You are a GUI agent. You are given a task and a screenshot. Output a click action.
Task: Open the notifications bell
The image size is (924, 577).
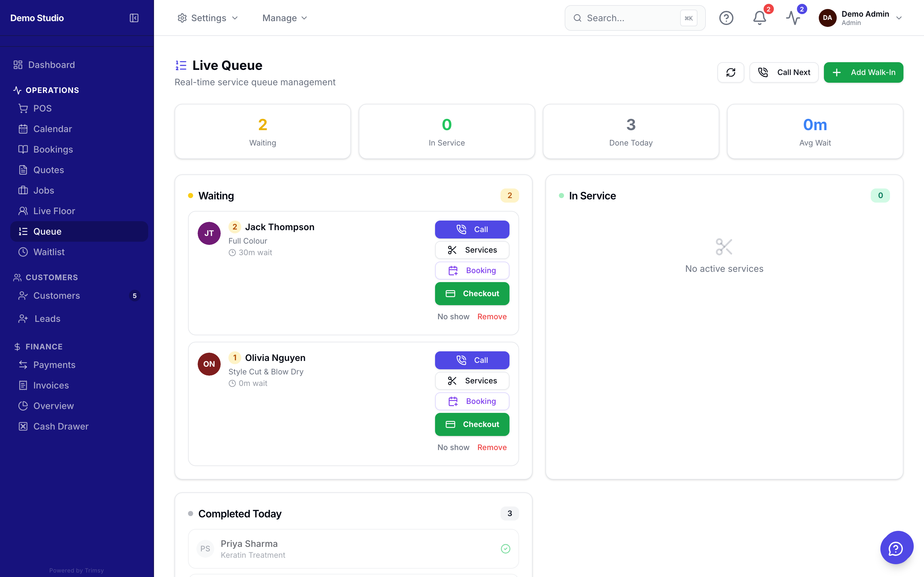click(759, 18)
